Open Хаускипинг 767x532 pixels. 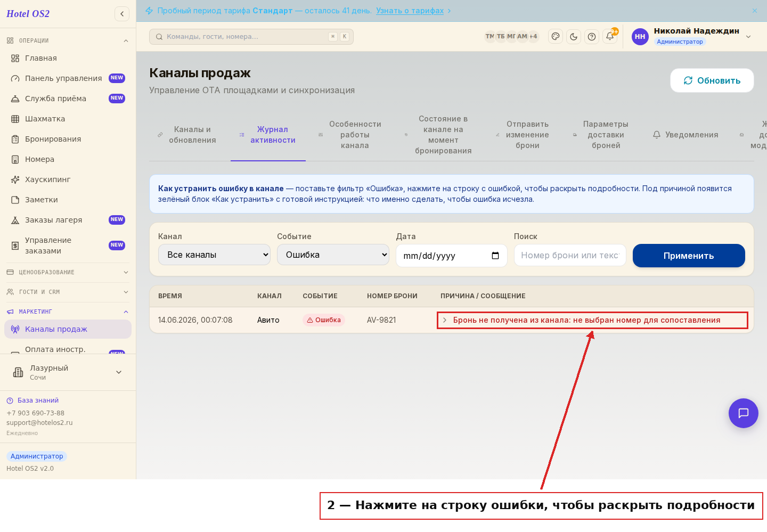pos(68,179)
